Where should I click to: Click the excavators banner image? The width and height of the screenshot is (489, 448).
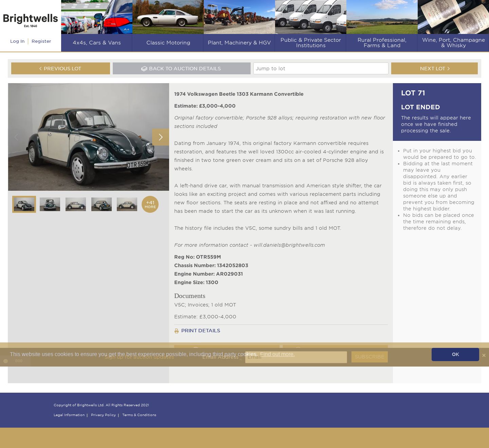click(x=239, y=17)
